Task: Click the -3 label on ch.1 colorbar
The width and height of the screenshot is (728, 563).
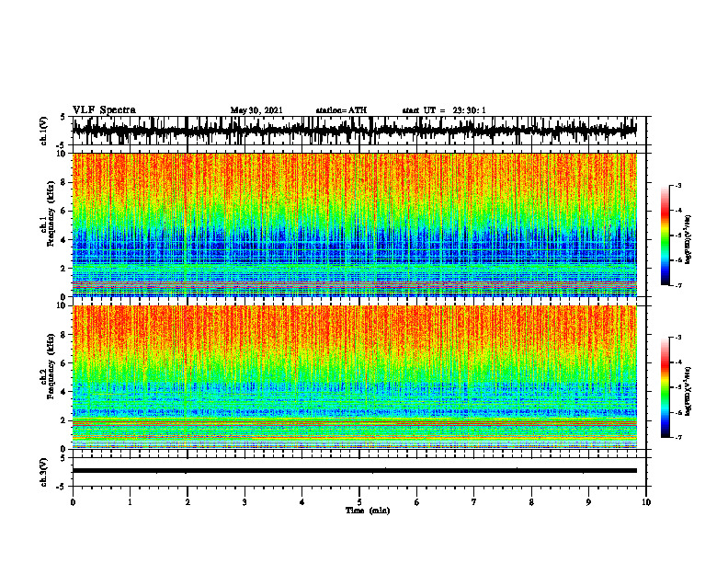Action: click(678, 185)
